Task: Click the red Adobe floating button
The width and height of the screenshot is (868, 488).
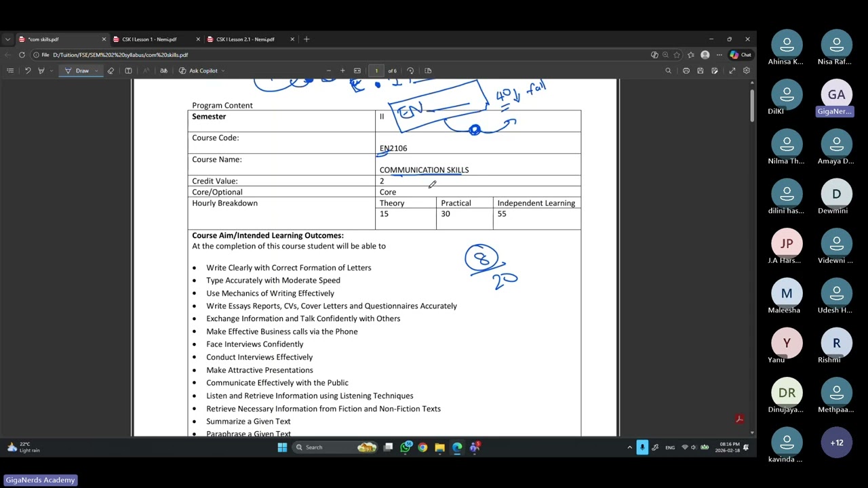Action: click(739, 420)
